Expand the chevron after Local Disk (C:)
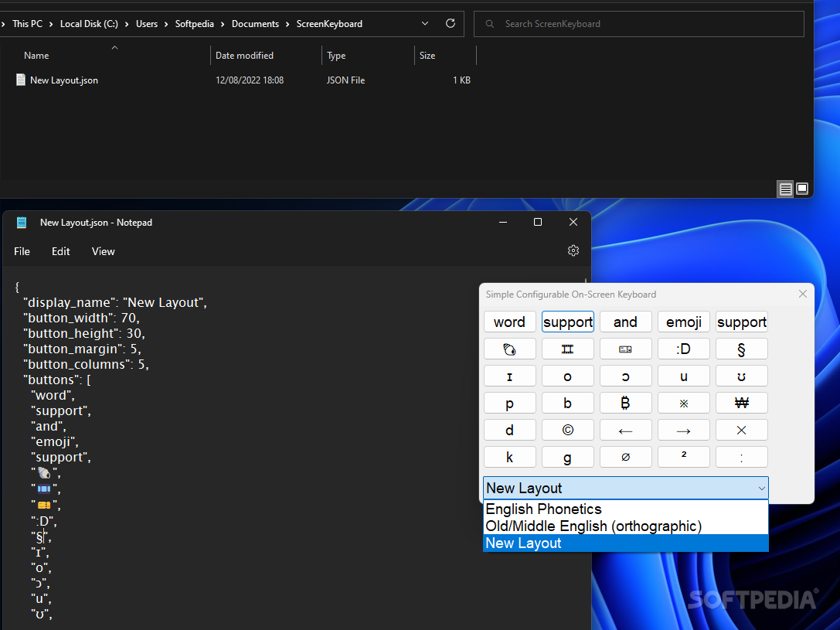 point(127,24)
